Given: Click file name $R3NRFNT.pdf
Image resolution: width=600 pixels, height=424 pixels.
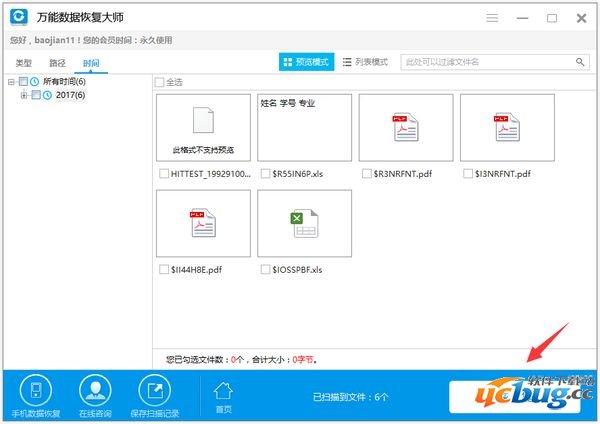Looking at the screenshot, I should pyautogui.click(x=403, y=174).
